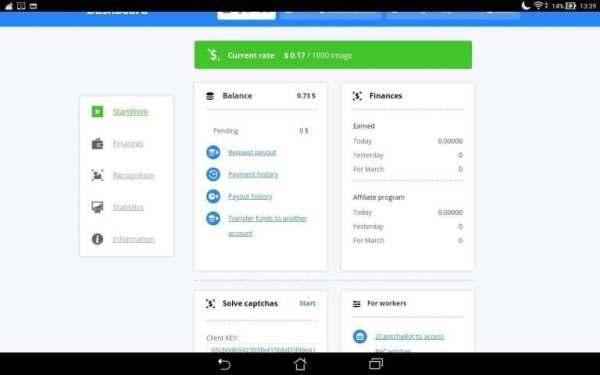Image resolution: width=600 pixels, height=375 pixels.
Task: Open the Request payout link
Action: pyautogui.click(x=252, y=152)
